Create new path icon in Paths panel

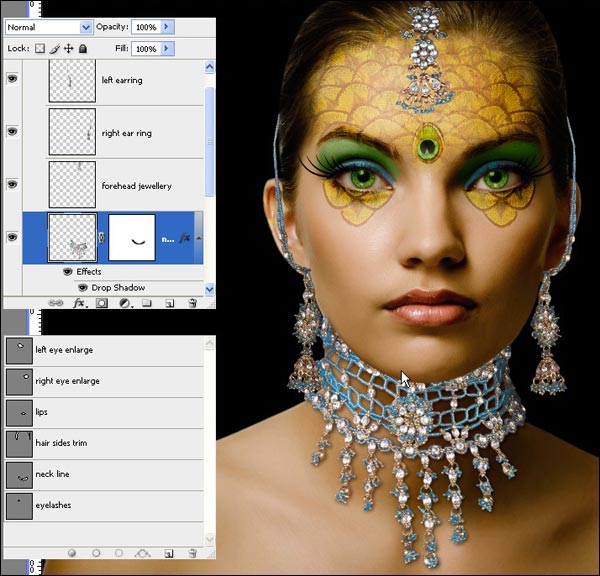click(x=169, y=552)
